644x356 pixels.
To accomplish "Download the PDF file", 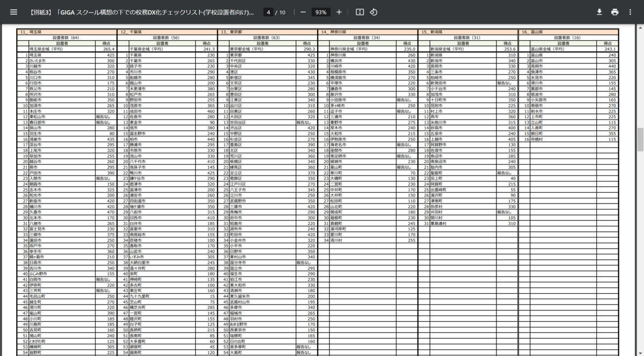I will (x=599, y=12).
